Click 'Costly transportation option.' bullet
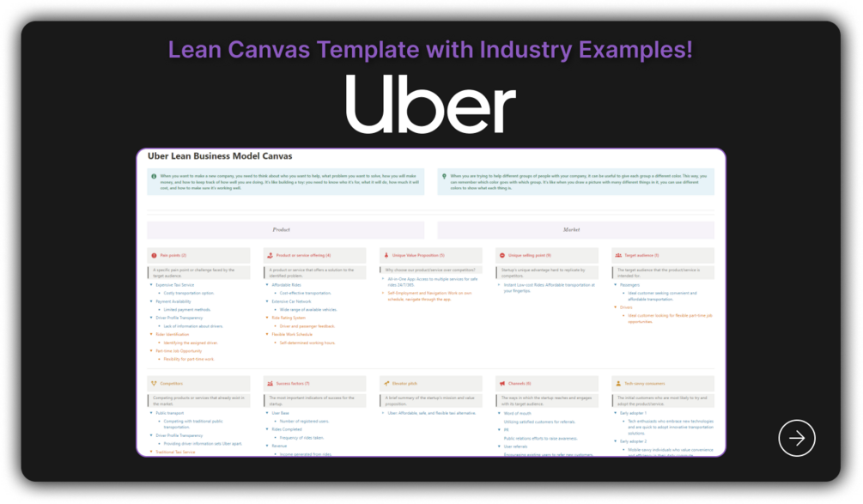 pyautogui.click(x=189, y=294)
